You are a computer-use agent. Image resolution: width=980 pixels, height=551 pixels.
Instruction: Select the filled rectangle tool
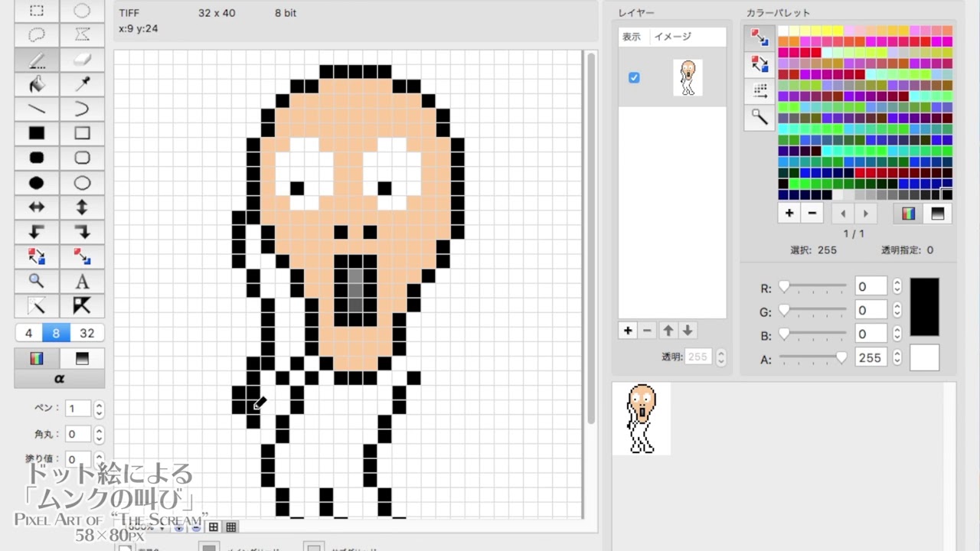36,133
